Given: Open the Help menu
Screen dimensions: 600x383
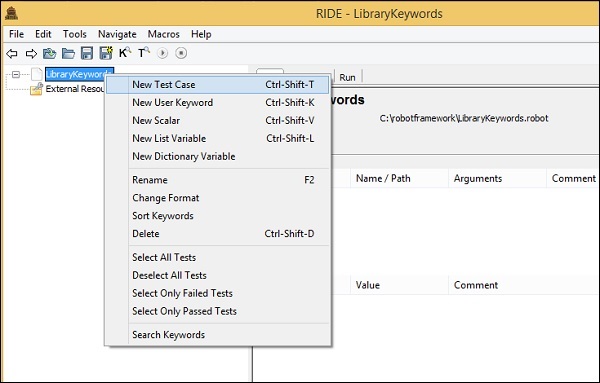Looking at the screenshot, I should pos(201,34).
